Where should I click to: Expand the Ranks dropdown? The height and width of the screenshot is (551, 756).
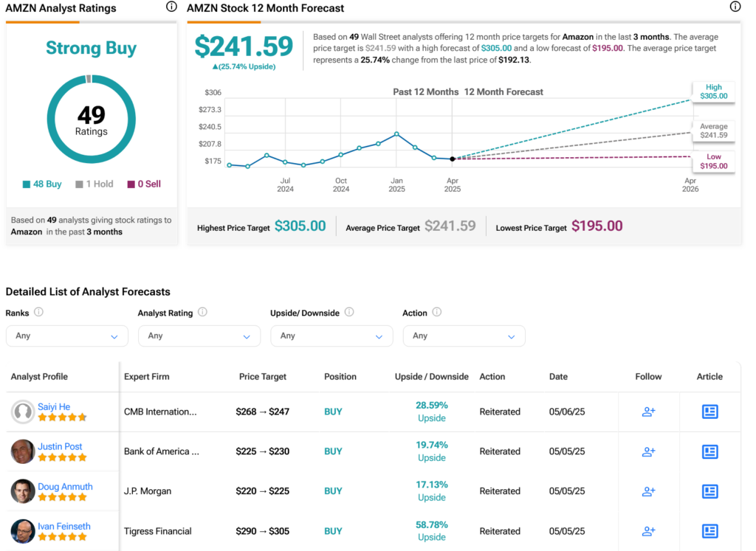(x=67, y=336)
